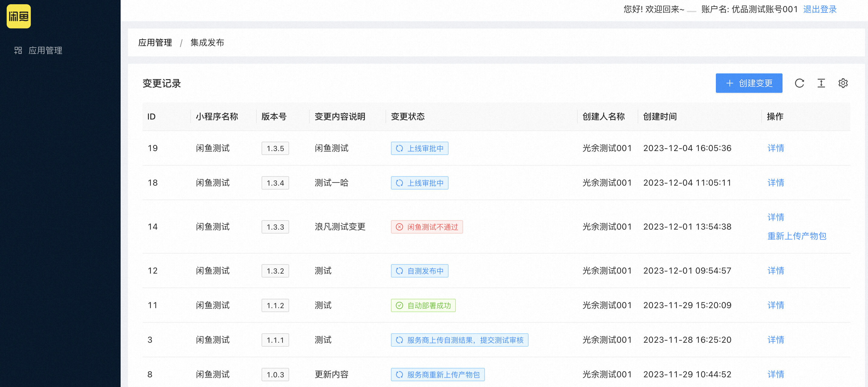
Task: Click the Xianyu logo icon
Action: pyautogui.click(x=18, y=16)
